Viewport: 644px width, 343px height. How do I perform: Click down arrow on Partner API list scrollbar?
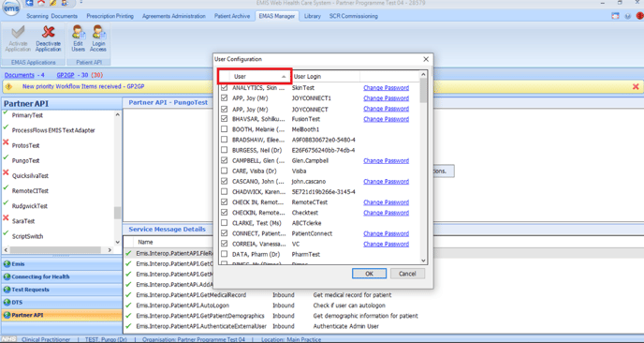coord(117,242)
